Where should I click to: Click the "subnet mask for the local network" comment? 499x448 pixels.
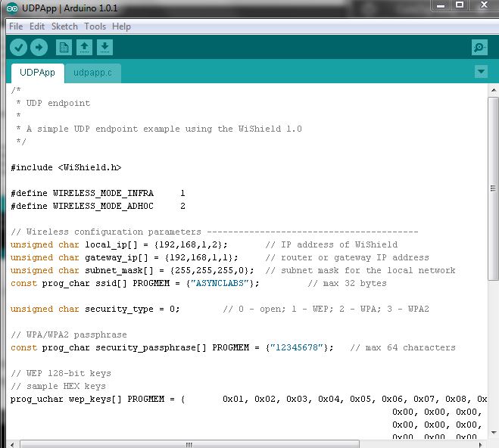[360, 271]
